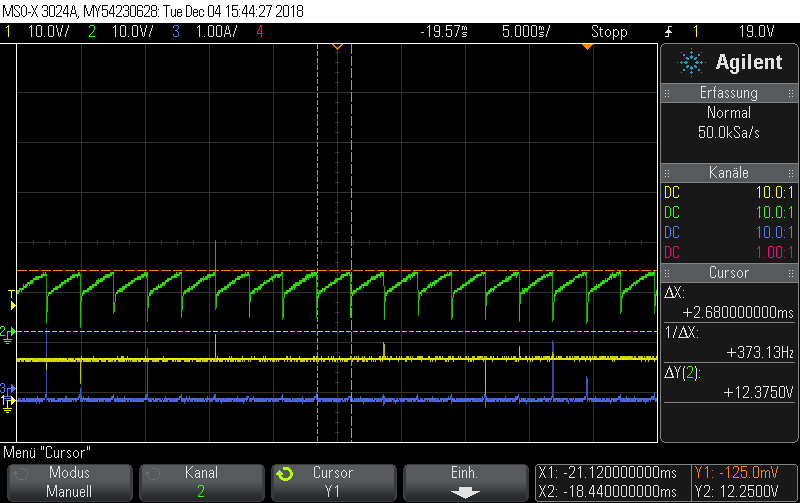800x503 pixels.
Task: Click the Menü "Cursor" title
Action: pos(47,452)
